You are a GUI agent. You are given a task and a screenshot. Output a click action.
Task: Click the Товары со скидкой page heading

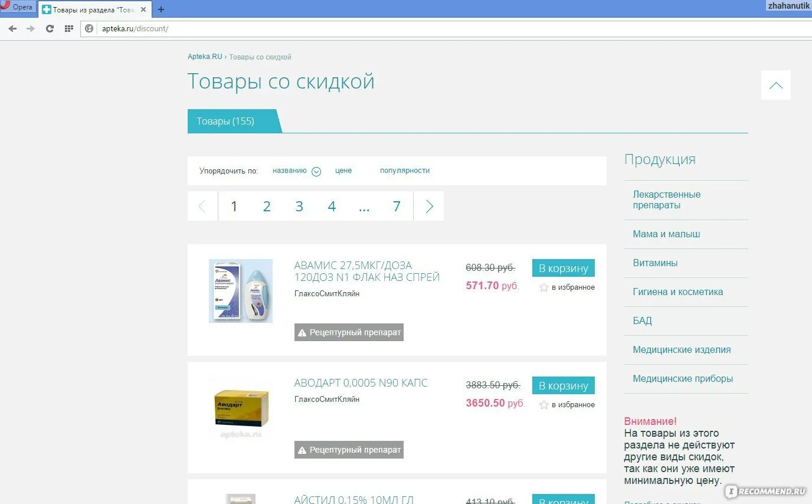click(x=281, y=81)
